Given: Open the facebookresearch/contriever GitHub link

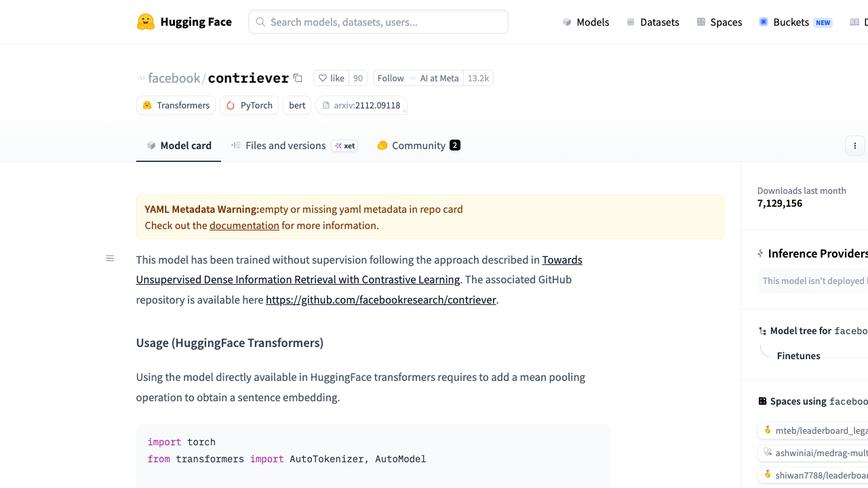Looking at the screenshot, I should tap(381, 300).
